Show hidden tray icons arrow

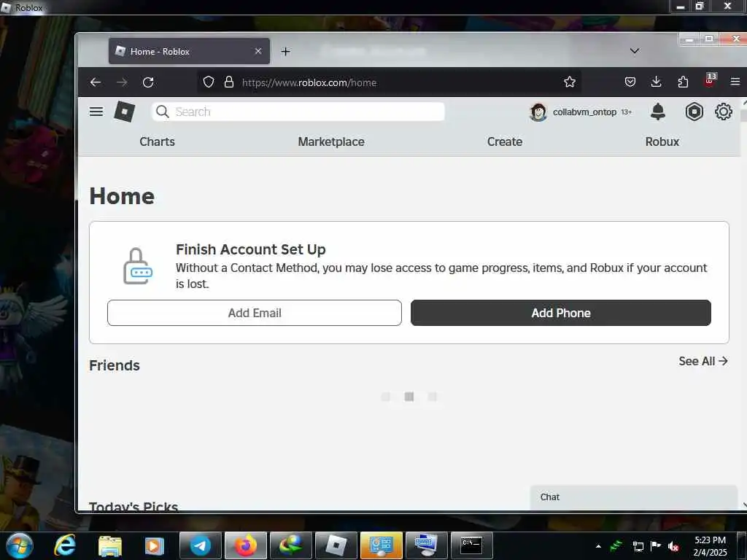[x=598, y=546]
